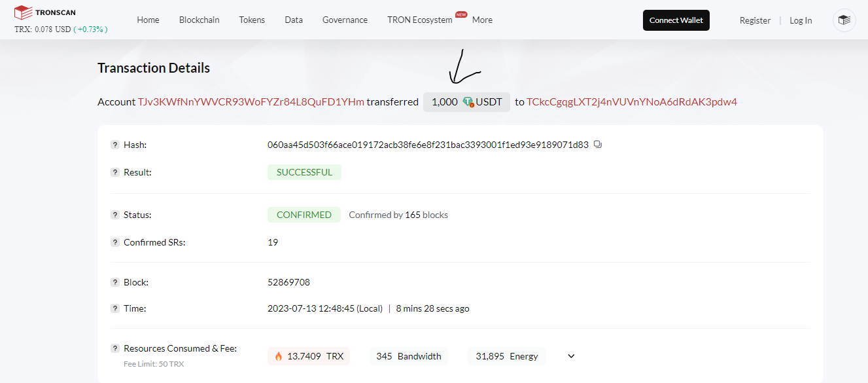Click the flame icon beside 13.7409 TRX
Screen dimensions: 868x383
click(x=279, y=356)
